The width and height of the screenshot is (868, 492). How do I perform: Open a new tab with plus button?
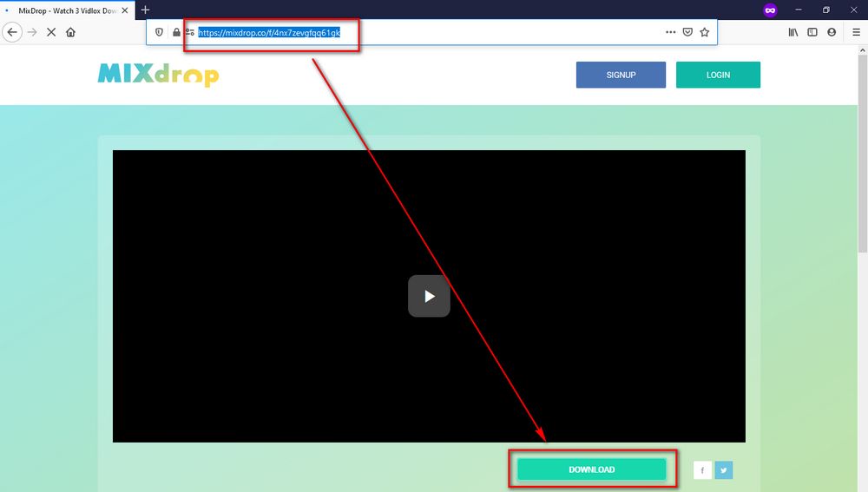tap(145, 10)
